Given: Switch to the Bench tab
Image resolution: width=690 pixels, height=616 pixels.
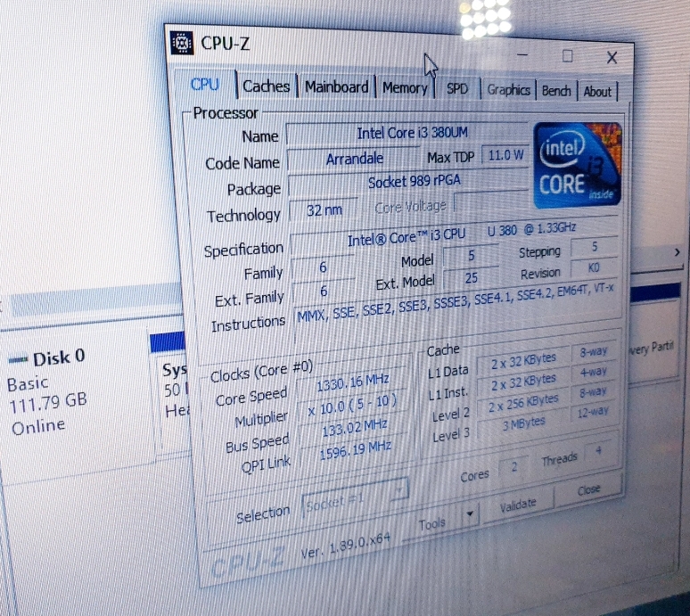Looking at the screenshot, I should (556, 91).
